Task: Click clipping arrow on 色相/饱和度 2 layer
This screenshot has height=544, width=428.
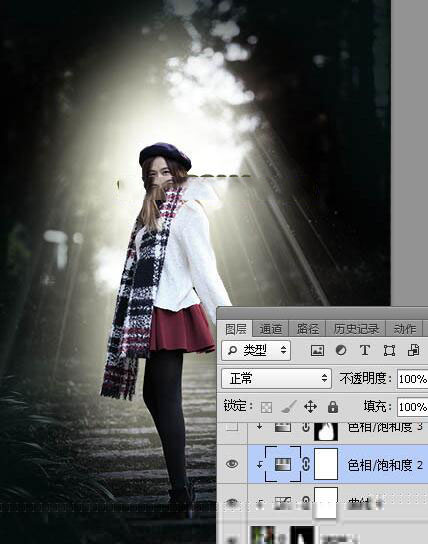Action: [x=259, y=465]
